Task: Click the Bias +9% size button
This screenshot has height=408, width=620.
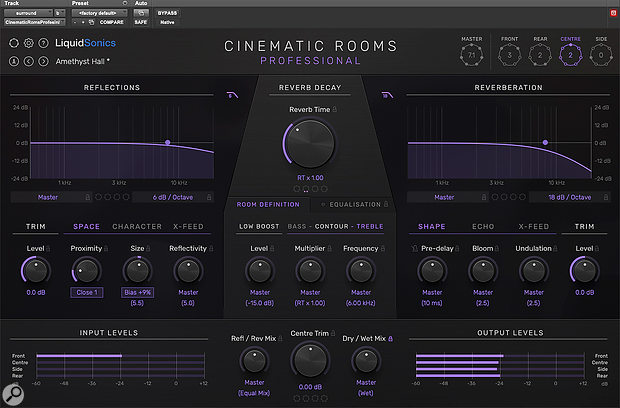Action: [x=137, y=293]
